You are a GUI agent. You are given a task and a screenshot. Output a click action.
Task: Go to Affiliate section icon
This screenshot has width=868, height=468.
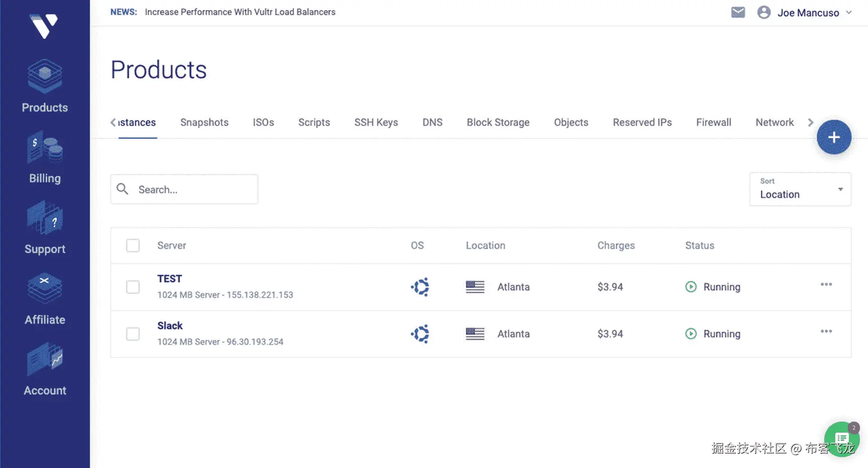pyautogui.click(x=45, y=290)
